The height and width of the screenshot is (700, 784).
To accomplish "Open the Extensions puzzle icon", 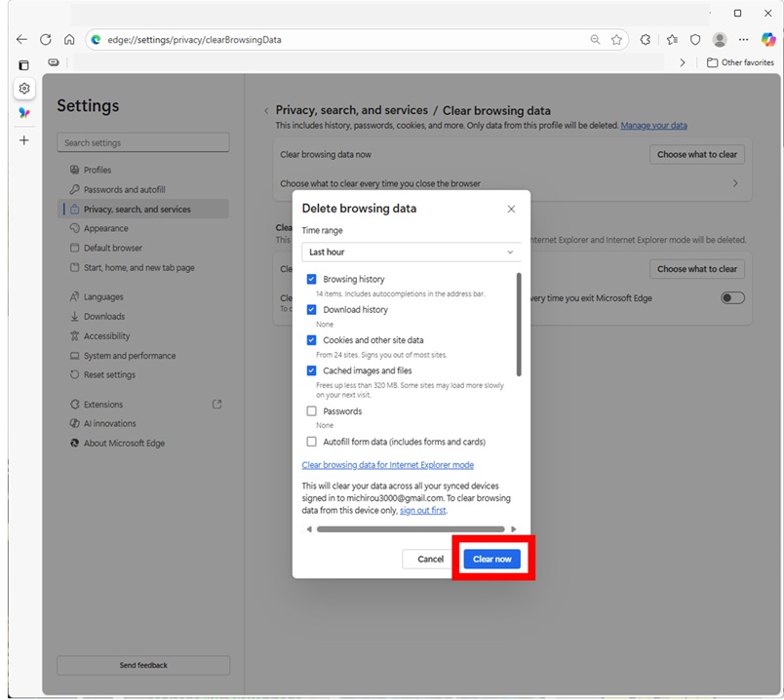I will coord(646,40).
